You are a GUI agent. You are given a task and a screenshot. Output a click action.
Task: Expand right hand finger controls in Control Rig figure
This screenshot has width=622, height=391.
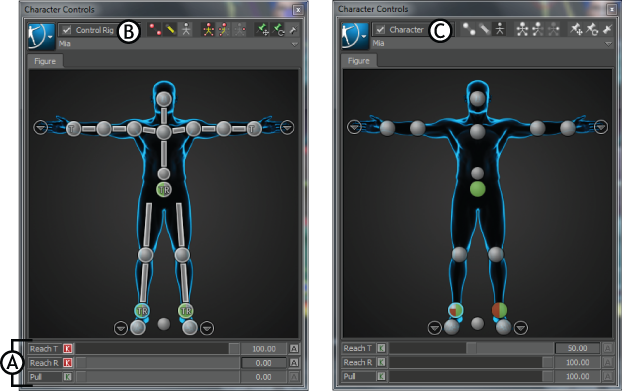pos(40,128)
